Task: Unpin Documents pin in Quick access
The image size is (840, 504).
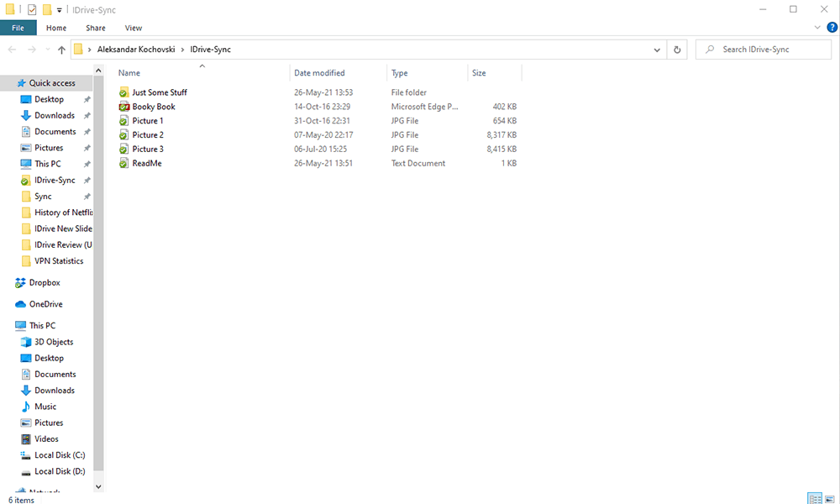Action: coord(87,132)
